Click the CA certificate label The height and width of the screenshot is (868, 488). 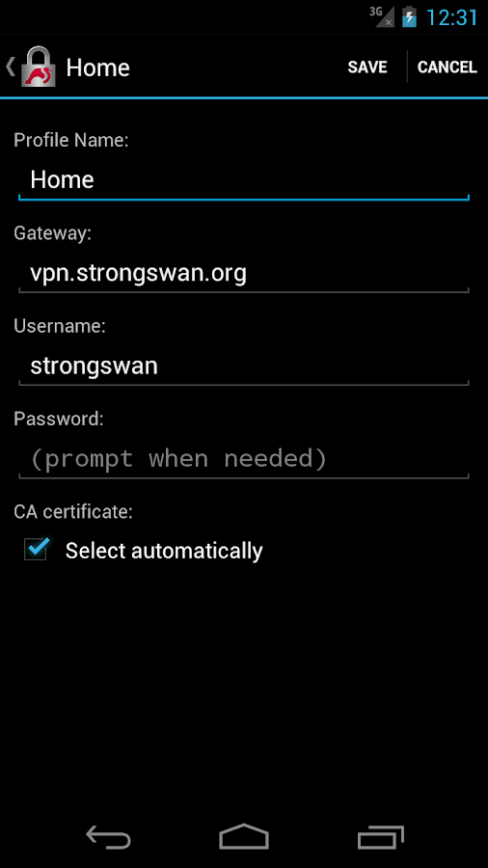click(x=73, y=512)
